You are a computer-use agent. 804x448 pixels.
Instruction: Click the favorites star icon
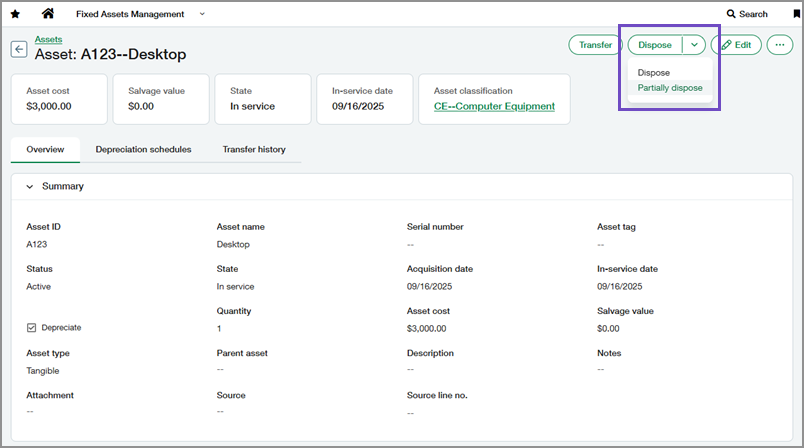[x=14, y=14]
